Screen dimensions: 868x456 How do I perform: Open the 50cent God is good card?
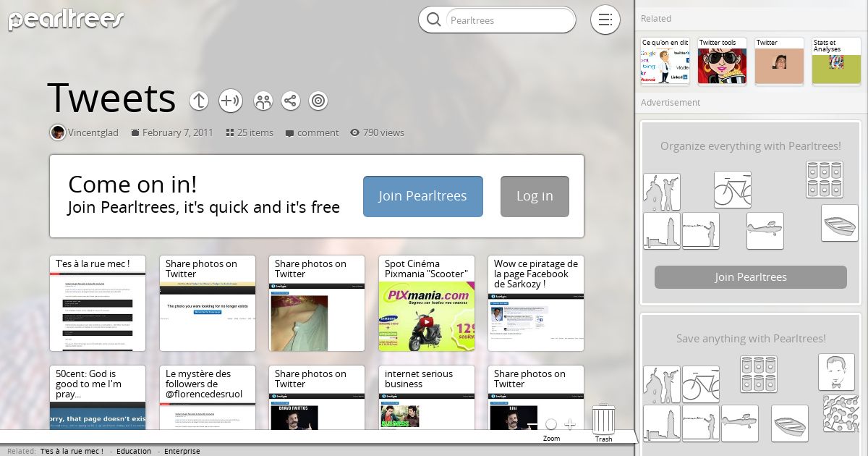[98, 397]
